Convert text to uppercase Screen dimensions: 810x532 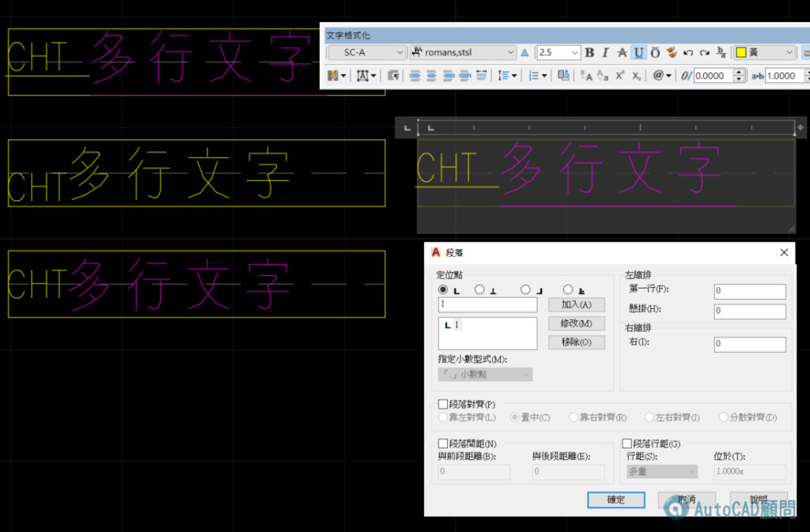(x=586, y=76)
